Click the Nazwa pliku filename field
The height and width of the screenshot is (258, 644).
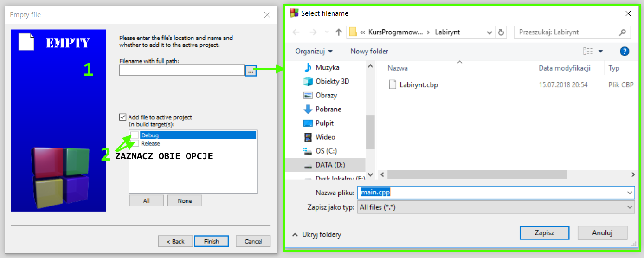491,193
